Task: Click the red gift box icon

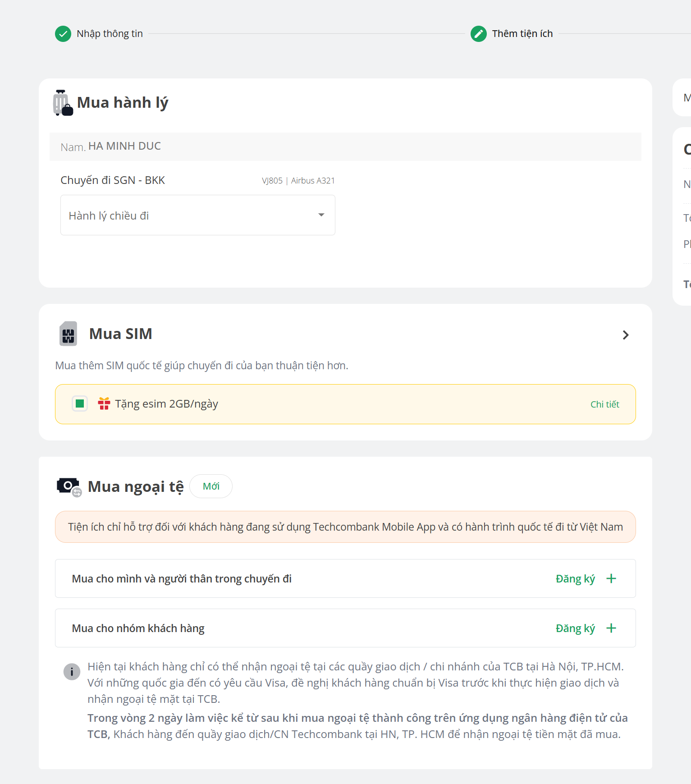Action: (x=104, y=403)
